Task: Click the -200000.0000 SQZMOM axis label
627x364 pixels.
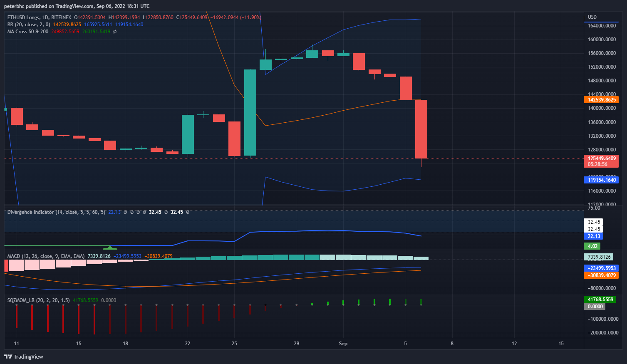Action: pyautogui.click(x=603, y=333)
